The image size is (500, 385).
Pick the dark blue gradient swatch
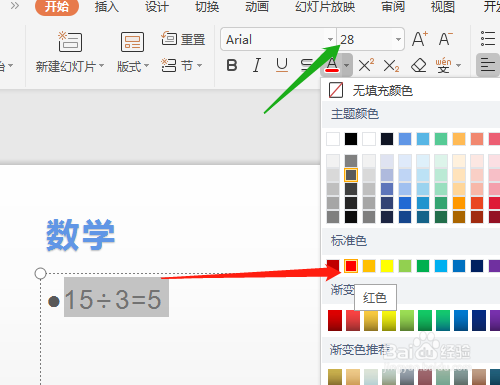[479, 320]
